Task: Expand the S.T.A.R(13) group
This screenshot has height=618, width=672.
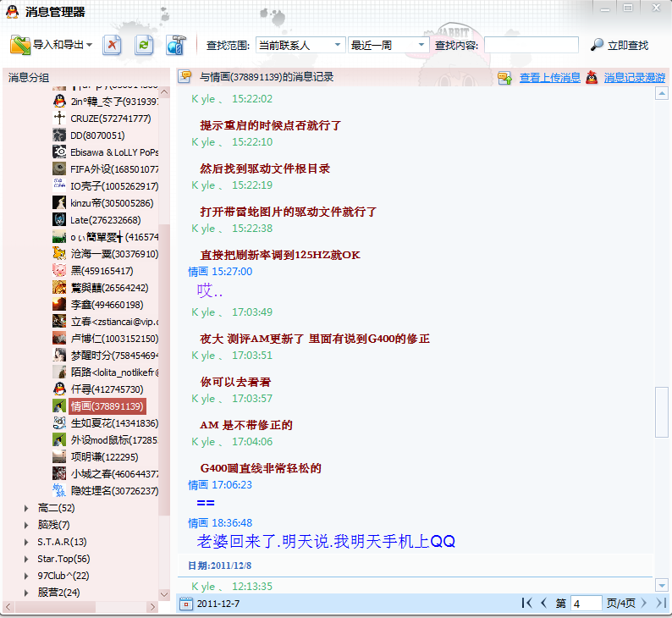Action: click(26, 542)
